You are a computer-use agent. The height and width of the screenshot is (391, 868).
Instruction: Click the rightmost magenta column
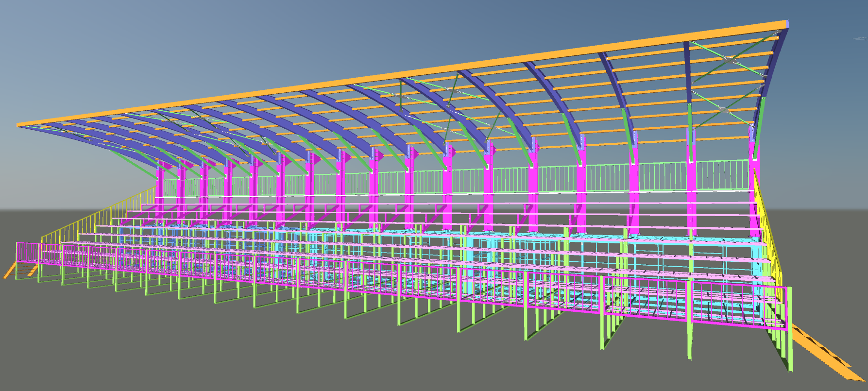755,194
